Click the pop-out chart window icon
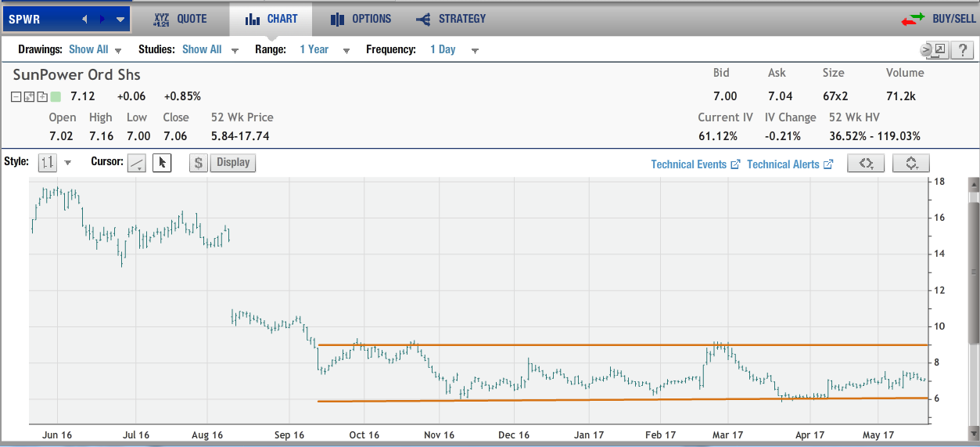980x447 pixels. click(x=939, y=49)
